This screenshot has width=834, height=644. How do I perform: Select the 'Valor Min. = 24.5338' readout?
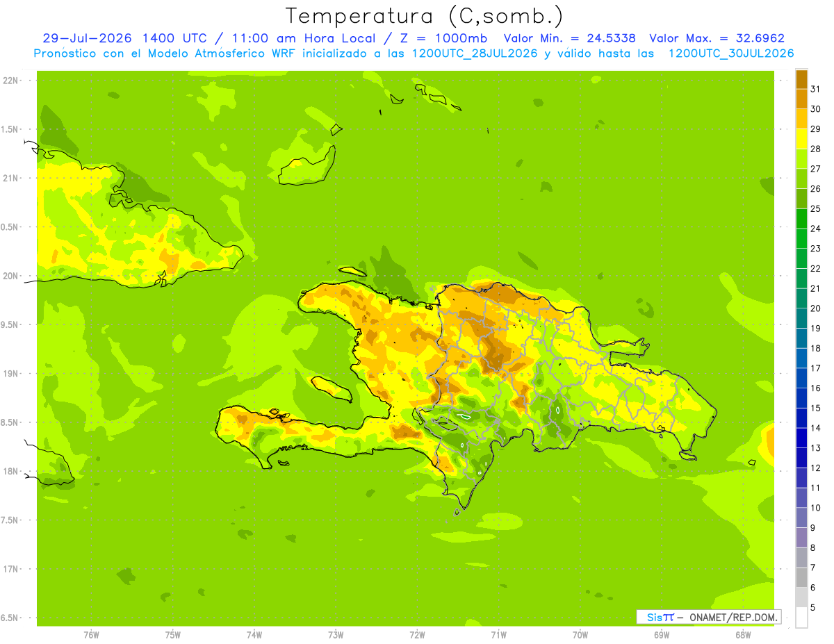(x=569, y=38)
